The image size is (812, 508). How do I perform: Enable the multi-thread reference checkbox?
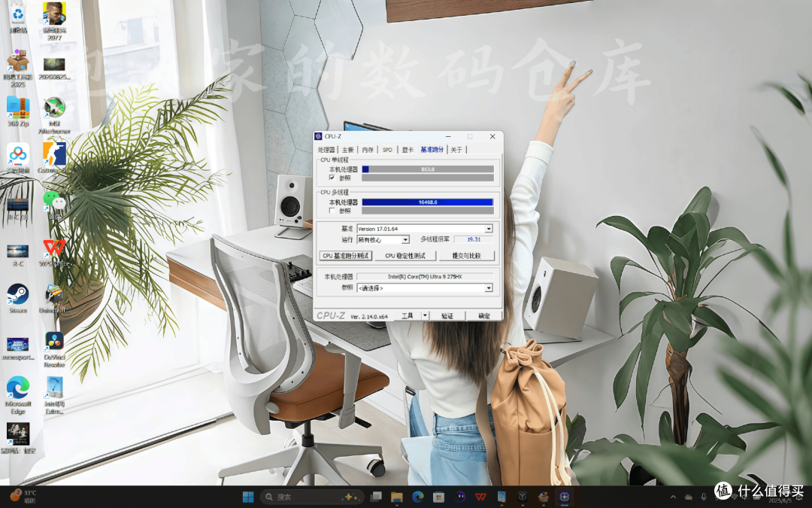tap(332, 211)
